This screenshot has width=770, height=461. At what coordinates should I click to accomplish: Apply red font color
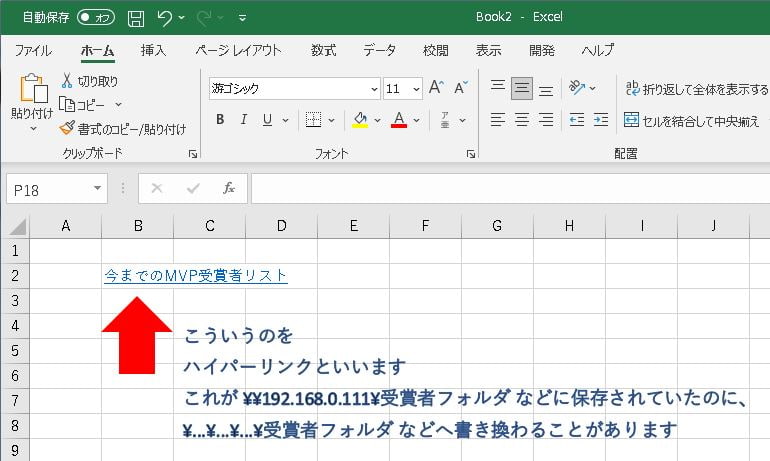(x=399, y=119)
